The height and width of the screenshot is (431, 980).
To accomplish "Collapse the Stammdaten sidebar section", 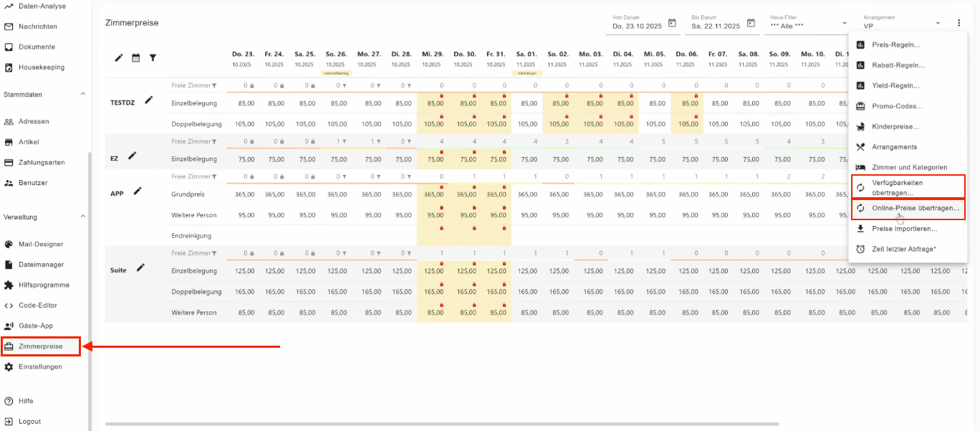I will tap(82, 94).
